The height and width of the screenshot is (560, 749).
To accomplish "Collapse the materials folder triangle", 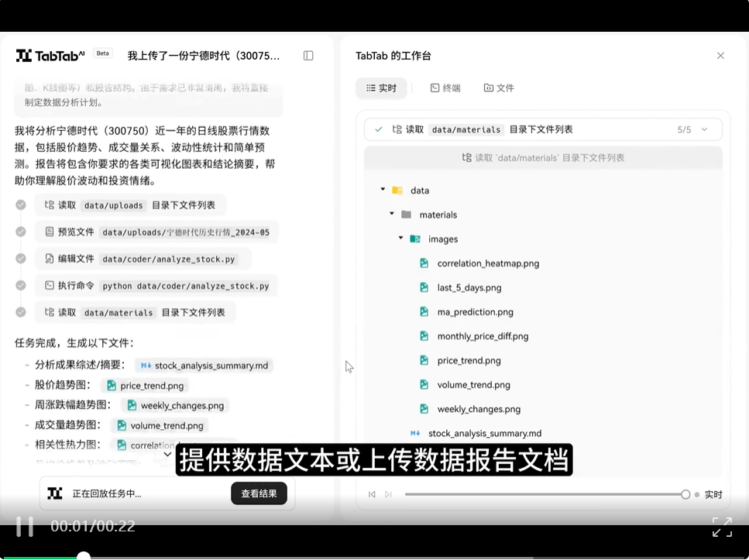I will coord(392,214).
